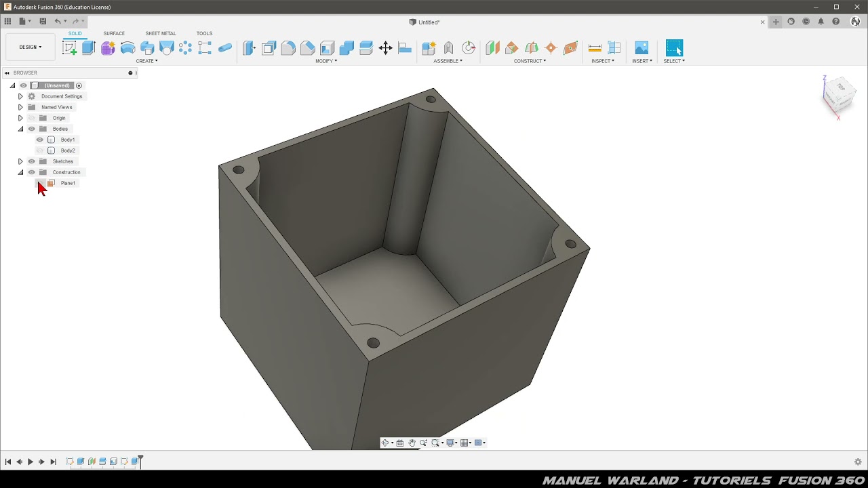Select the Create Sketch tool
This screenshot has height=488, width=868.
[69, 47]
